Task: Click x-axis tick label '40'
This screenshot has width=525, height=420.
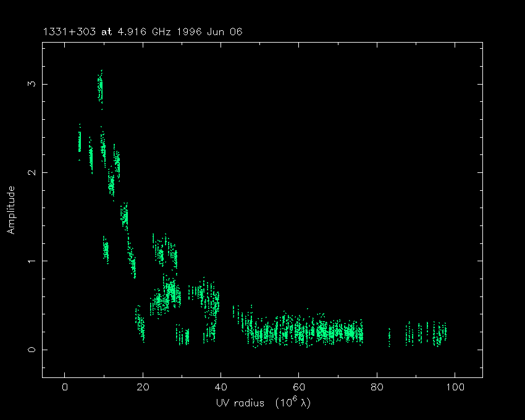Action: [220, 387]
